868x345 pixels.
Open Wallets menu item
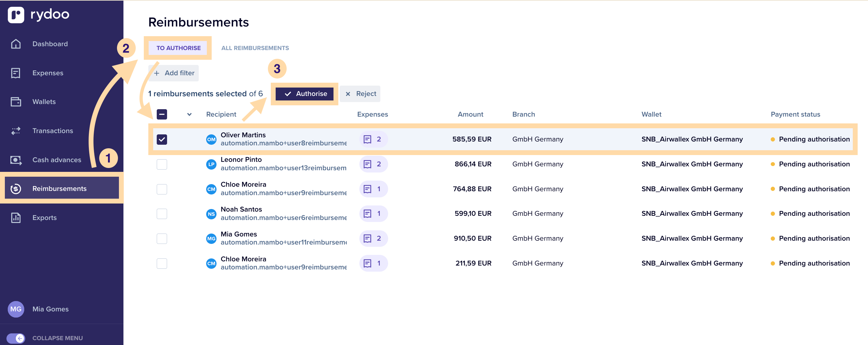[x=44, y=102]
